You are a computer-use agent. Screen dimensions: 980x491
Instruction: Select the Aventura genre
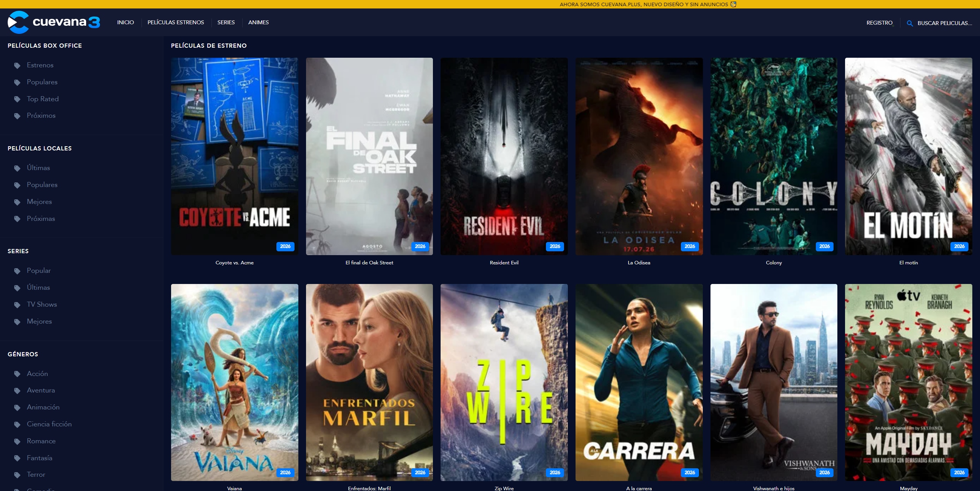41,390
